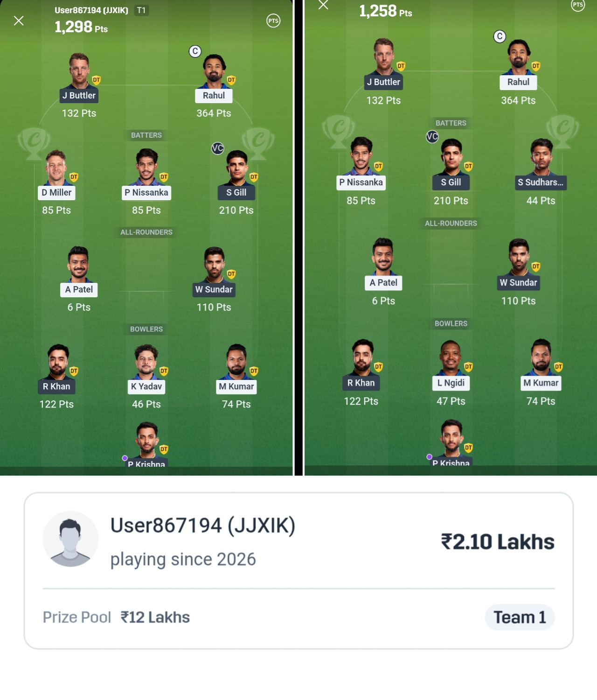Open D Miller player photo

click(x=56, y=168)
